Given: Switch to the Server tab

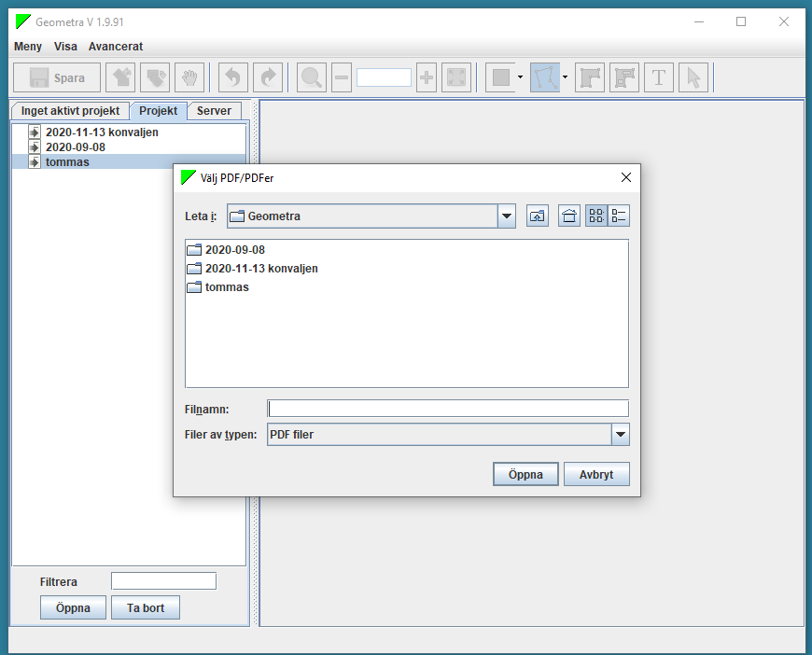Looking at the screenshot, I should pyautogui.click(x=214, y=111).
